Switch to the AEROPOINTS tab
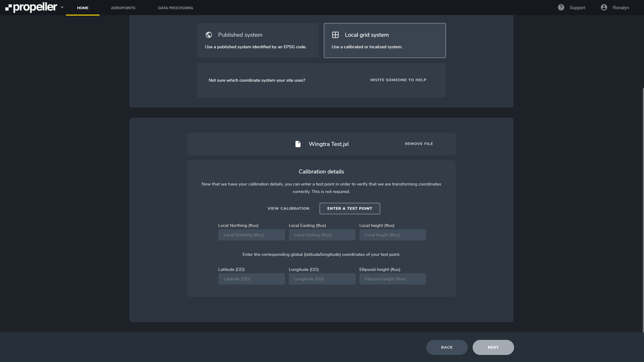Image resolution: width=644 pixels, height=362 pixels. click(123, 8)
